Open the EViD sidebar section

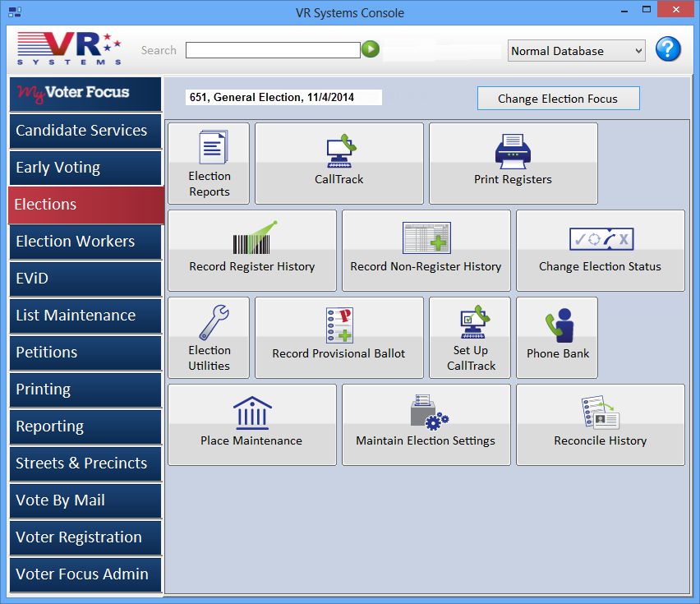(85, 279)
